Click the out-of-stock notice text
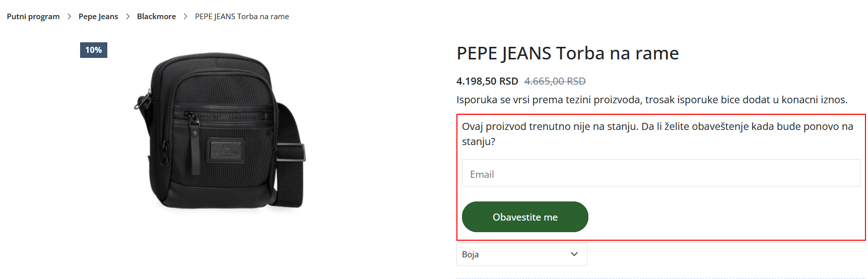The image size is (868, 279). [x=657, y=134]
